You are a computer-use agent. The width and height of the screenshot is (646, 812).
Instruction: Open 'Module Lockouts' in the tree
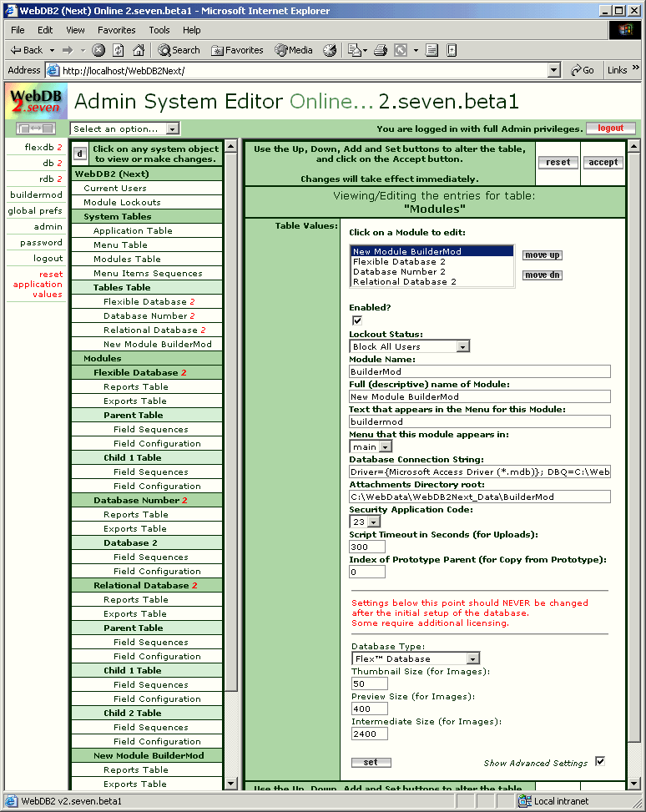click(x=147, y=202)
